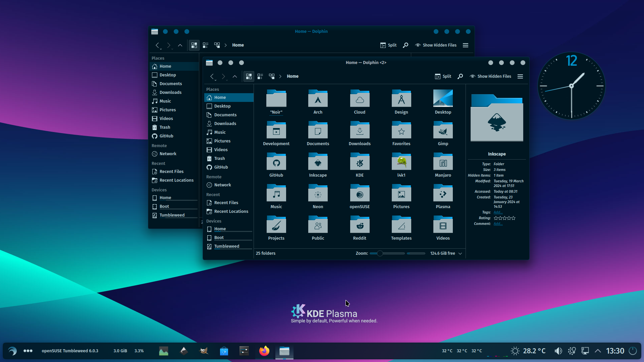Screen dimensions: 644x362
Task: Go back in Dolphin <2> window
Action: [x=212, y=76]
